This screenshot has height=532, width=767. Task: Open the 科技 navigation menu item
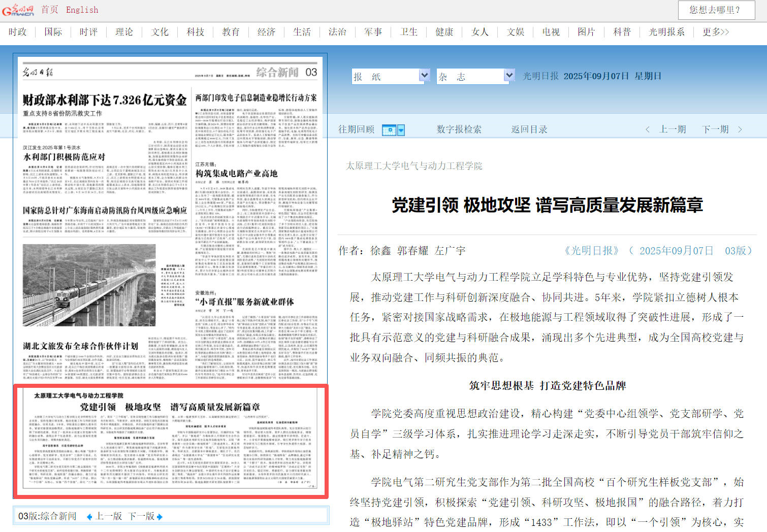(x=195, y=32)
